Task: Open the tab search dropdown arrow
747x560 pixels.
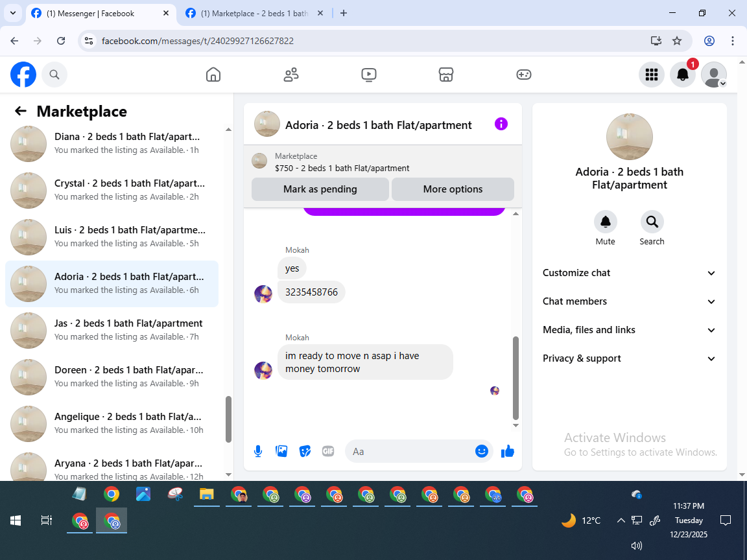Action: click(13, 14)
